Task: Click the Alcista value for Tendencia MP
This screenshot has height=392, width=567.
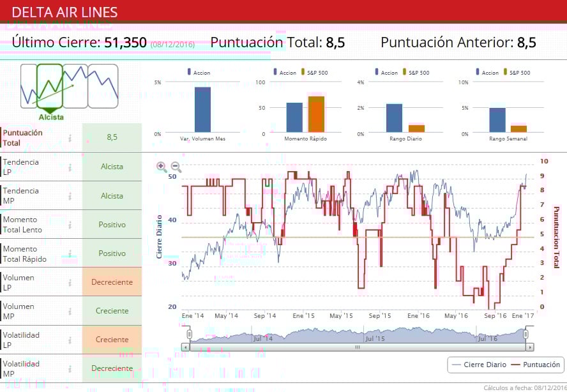Action: [x=112, y=195]
